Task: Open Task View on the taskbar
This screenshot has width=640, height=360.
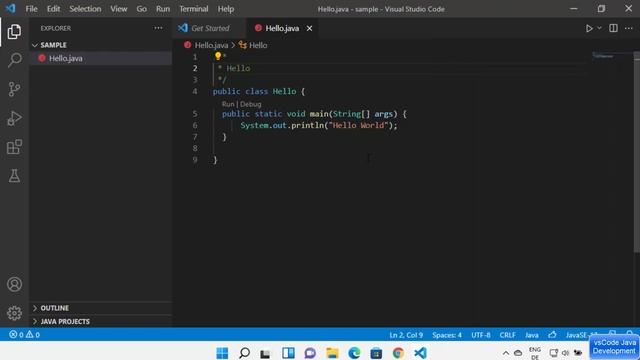Action: 266,353
